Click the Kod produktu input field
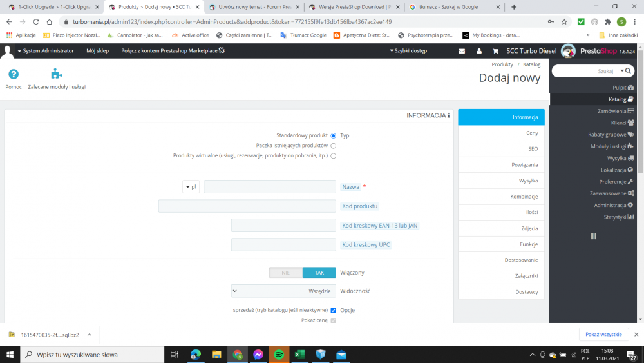The width and height of the screenshot is (644, 363). [x=247, y=206]
